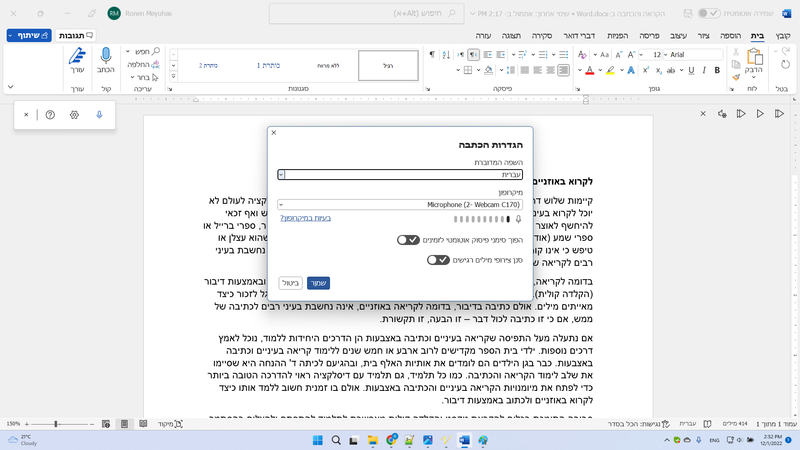
Task: Click the Paste clipboard icon
Action: [754, 57]
